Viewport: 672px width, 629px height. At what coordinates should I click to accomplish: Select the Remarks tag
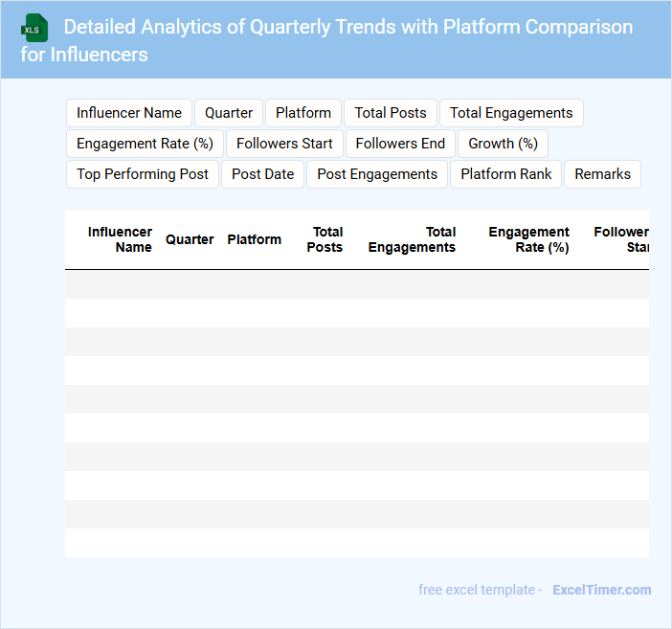pos(602,174)
